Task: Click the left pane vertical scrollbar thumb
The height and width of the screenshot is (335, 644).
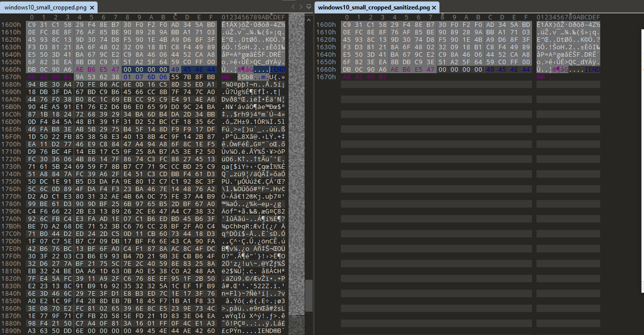Action: [309, 295]
